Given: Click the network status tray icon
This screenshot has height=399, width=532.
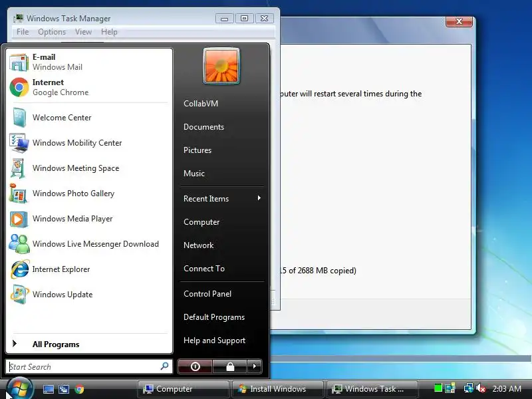Looking at the screenshot, I should point(468,388).
